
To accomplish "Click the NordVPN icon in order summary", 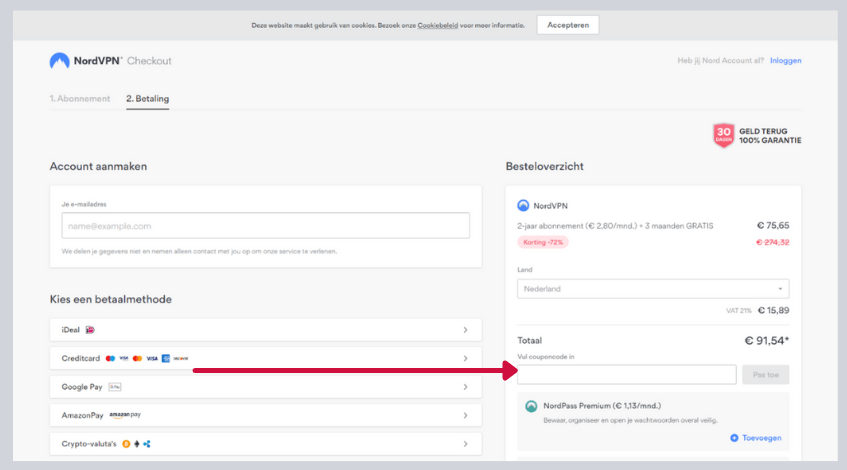I will pos(523,205).
